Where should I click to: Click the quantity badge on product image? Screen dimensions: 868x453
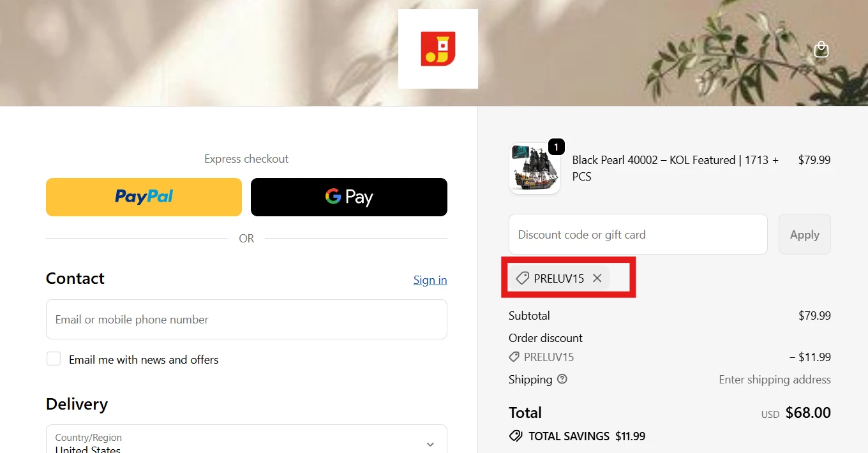tap(556, 147)
